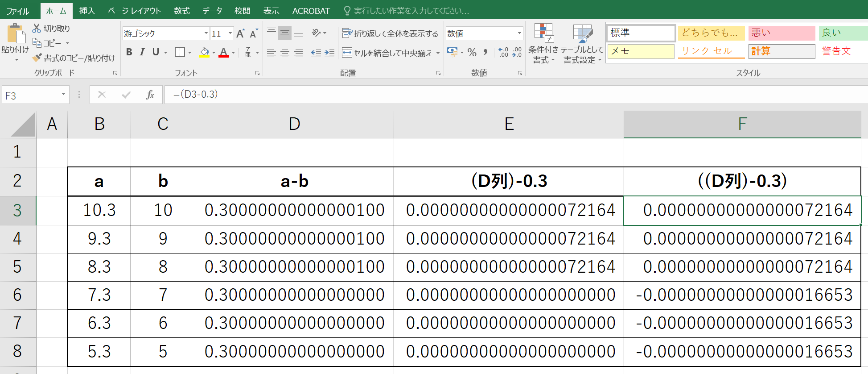Open the 数式 ribbon tab
Image resolution: width=868 pixels, height=374 pixels.
coord(181,11)
